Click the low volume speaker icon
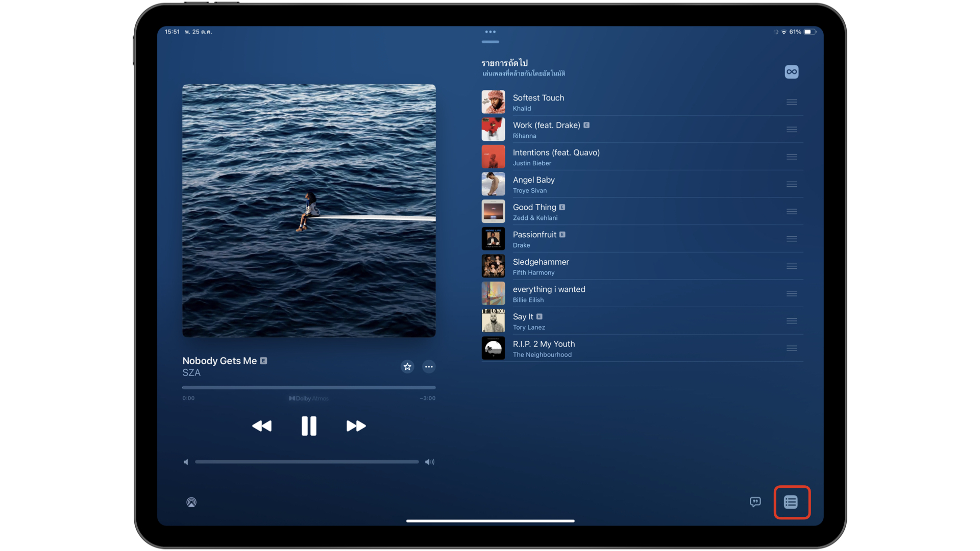This screenshot has width=980, height=551. (x=186, y=462)
